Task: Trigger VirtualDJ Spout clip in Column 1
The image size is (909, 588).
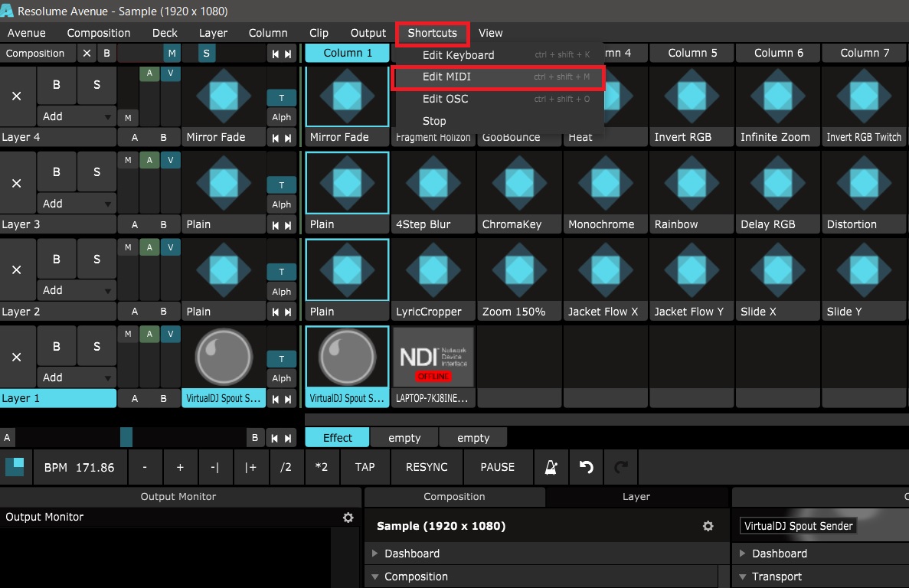Action: (x=347, y=357)
